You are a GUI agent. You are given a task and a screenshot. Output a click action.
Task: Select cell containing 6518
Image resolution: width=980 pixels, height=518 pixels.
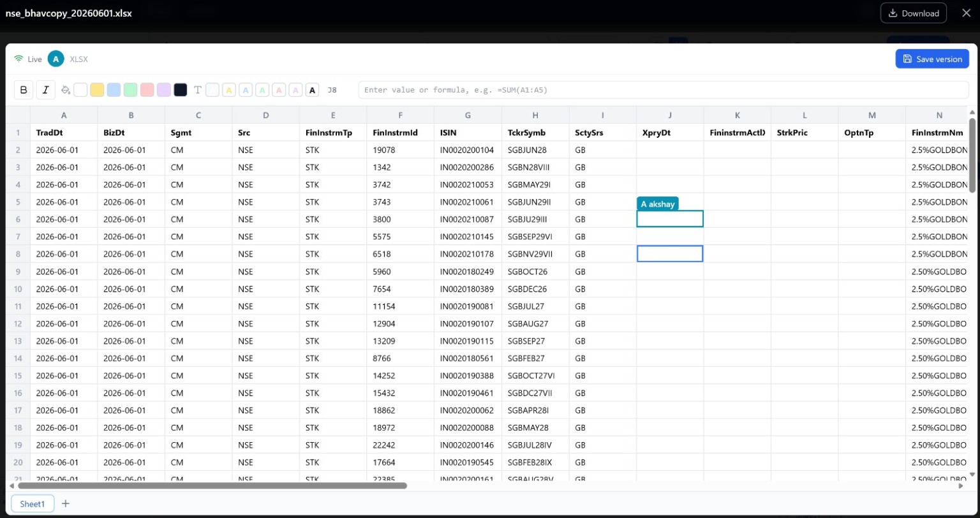[401, 253]
